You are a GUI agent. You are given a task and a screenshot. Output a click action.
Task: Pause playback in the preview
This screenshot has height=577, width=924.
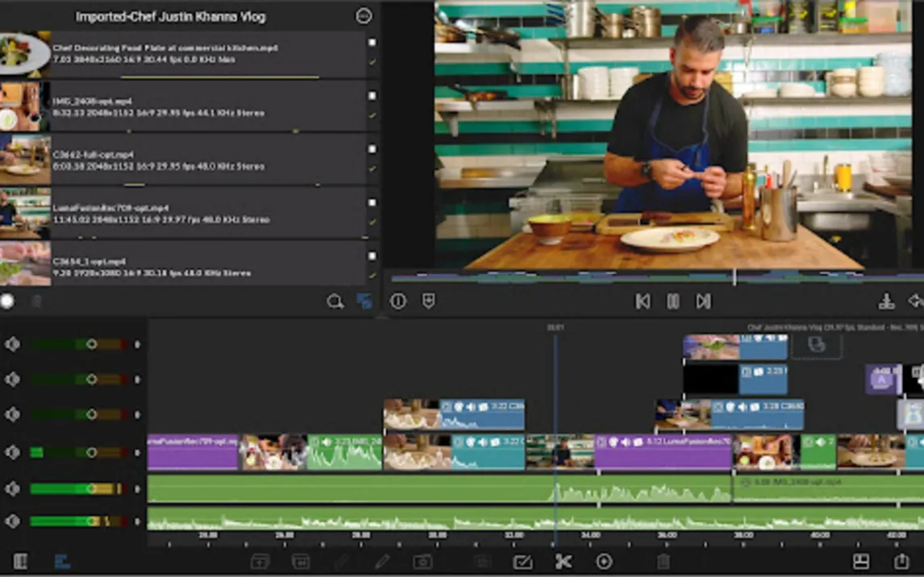(672, 301)
